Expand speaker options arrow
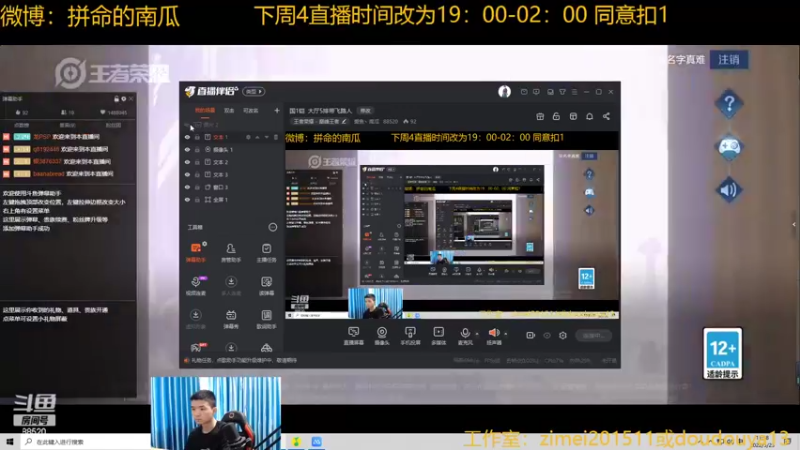This screenshot has width=800, height=450. (x=506, y=334)
